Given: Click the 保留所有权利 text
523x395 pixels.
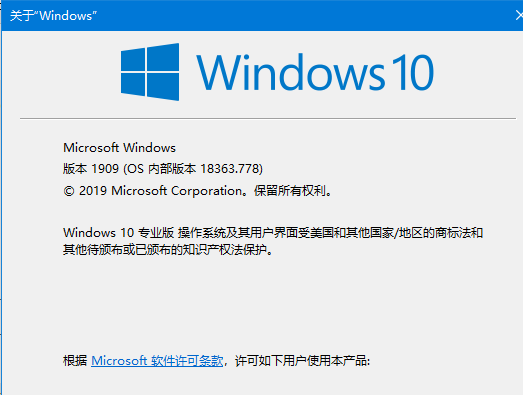Looking at the screenshot, I should click(x=290, y=191).
